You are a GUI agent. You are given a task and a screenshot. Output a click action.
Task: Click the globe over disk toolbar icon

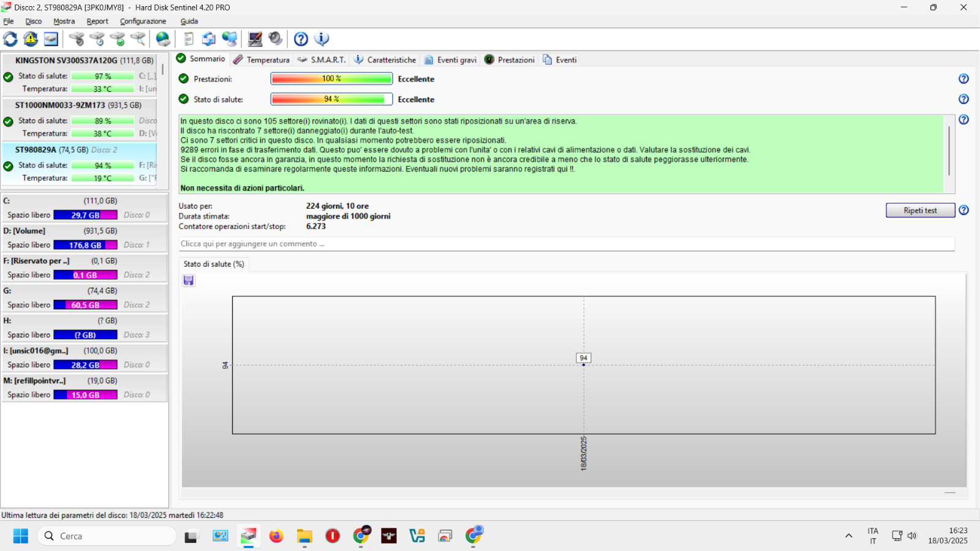coord(163,39)
